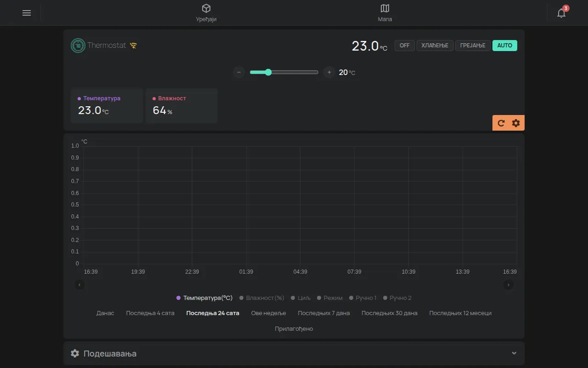Set thermostat mode to OFF
The height and width of the screenshot is (368, 588).
tap(405, 46)
